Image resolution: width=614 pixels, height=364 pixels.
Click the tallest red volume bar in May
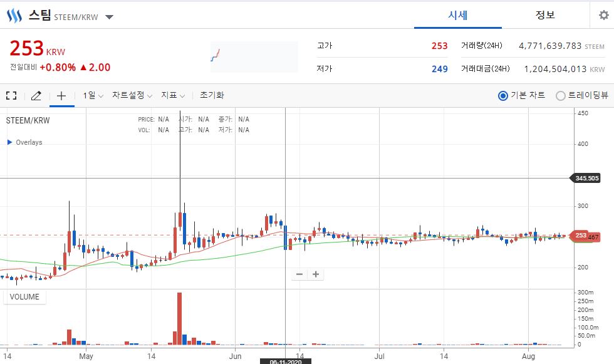179,319
